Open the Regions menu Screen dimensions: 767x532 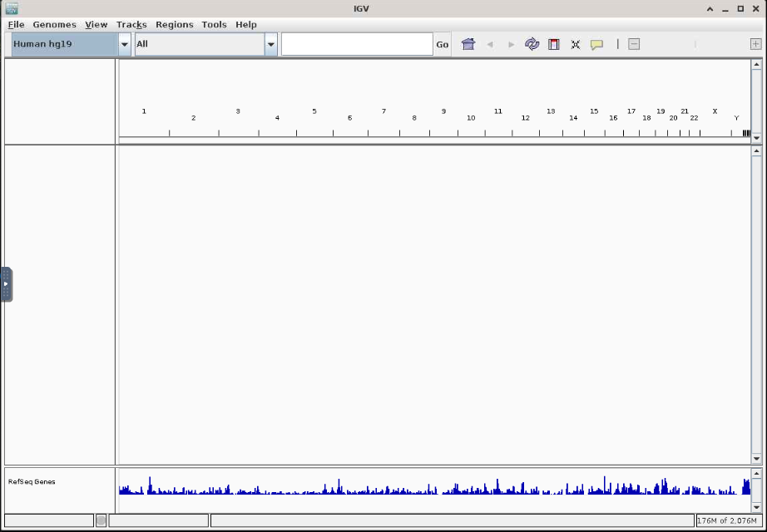pyautogui.click(x=174, y=25)
